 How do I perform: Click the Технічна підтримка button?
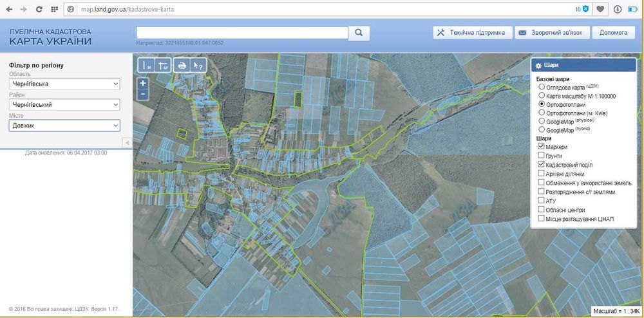tap(472, 32)
